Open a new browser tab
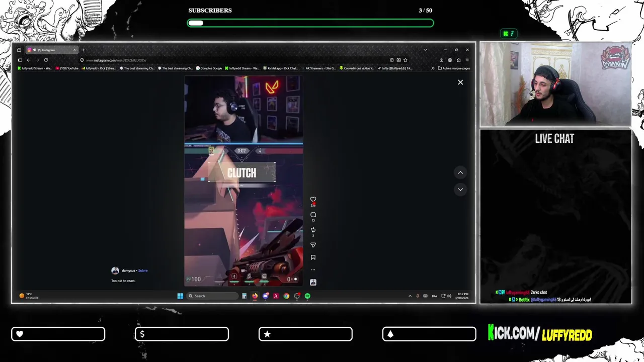This screenshot has height=362, width=644. click(84, 50)
